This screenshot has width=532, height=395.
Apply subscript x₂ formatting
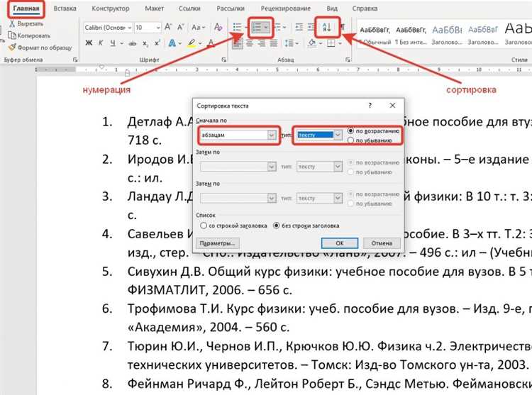pyautogui.click(x=145, y=43)
